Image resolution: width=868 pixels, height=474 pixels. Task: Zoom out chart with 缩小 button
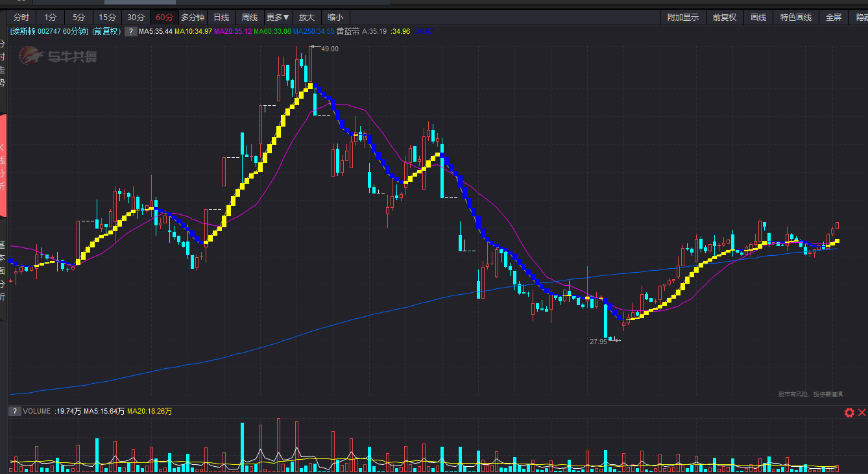tap(335, 18)
